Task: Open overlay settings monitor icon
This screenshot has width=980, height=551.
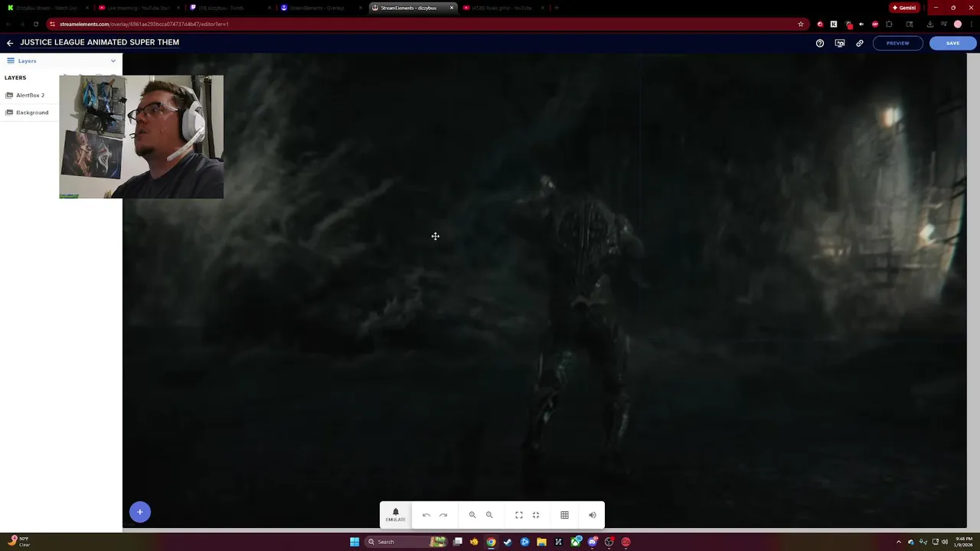Action: 840,43
